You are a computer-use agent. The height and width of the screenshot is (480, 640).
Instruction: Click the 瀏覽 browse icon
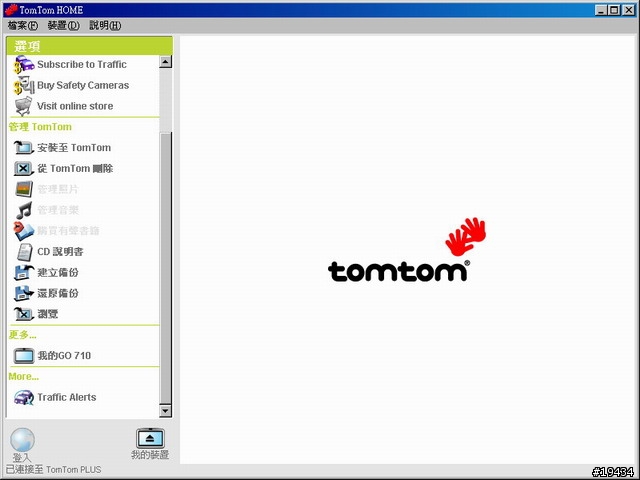click(24, 314)
